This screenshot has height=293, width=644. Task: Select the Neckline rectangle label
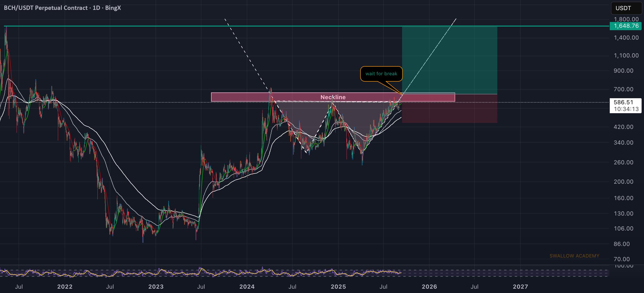(x=333, y=97)
